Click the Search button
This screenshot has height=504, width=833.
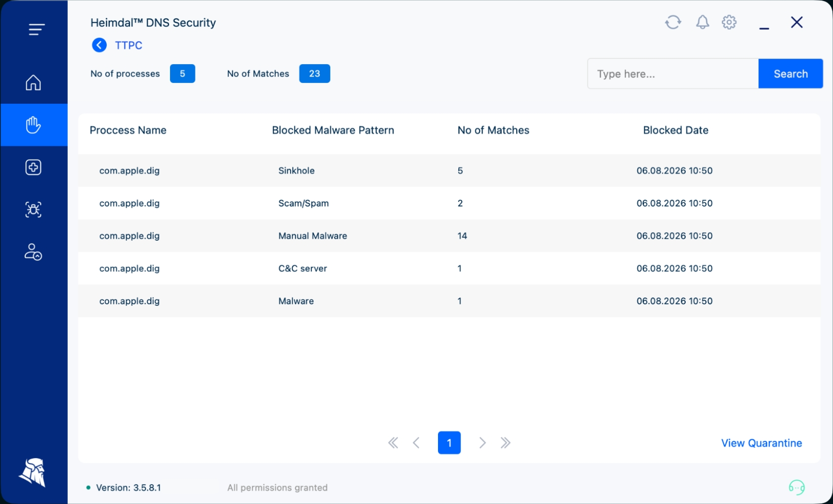[790, 74]
